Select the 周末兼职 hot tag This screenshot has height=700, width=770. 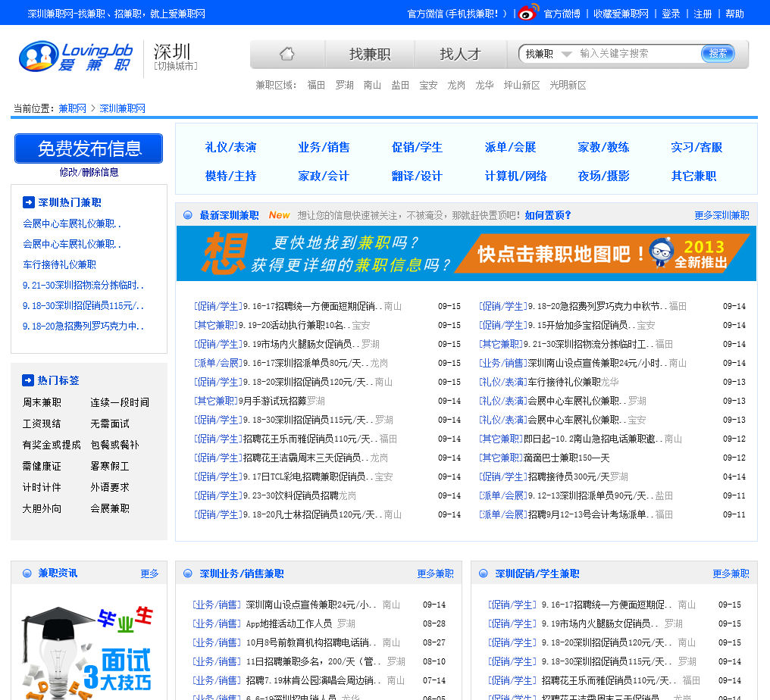(42, 402)
